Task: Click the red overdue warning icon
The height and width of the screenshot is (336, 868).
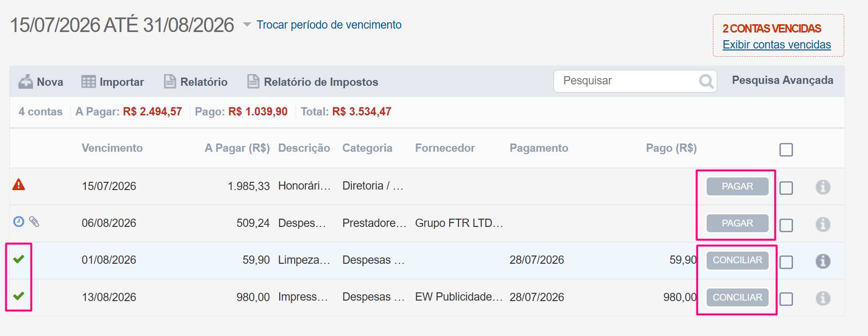Action: (18, 184)
